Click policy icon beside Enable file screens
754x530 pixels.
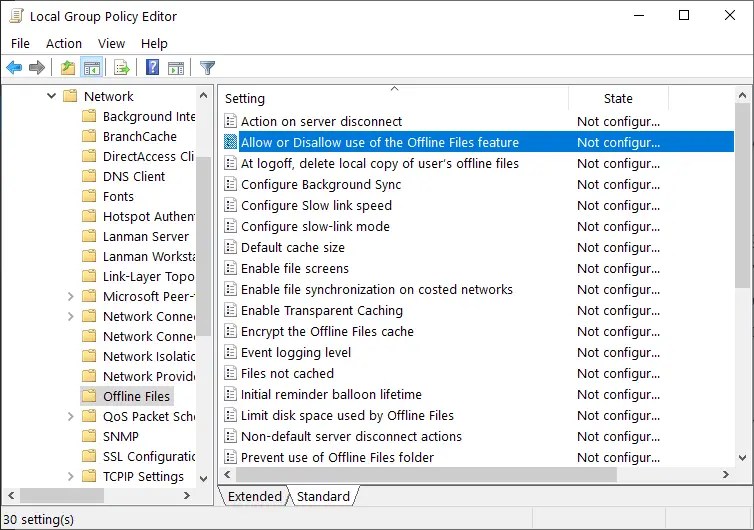(x=231, y=268)
